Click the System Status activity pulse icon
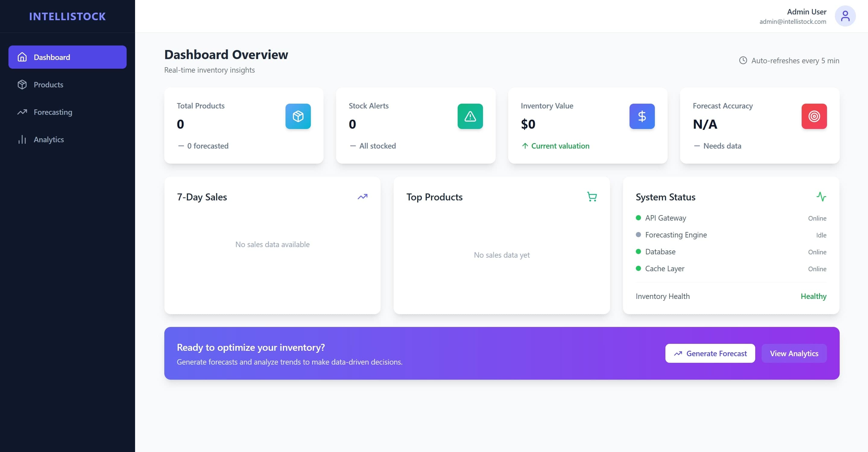The width and height of the screenshot is (868, 452). point(821,197)
